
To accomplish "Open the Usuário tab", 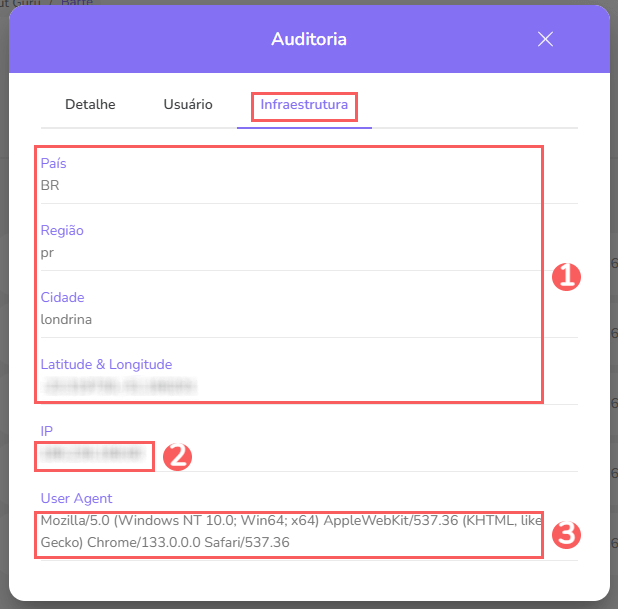I will pos(188,104).
